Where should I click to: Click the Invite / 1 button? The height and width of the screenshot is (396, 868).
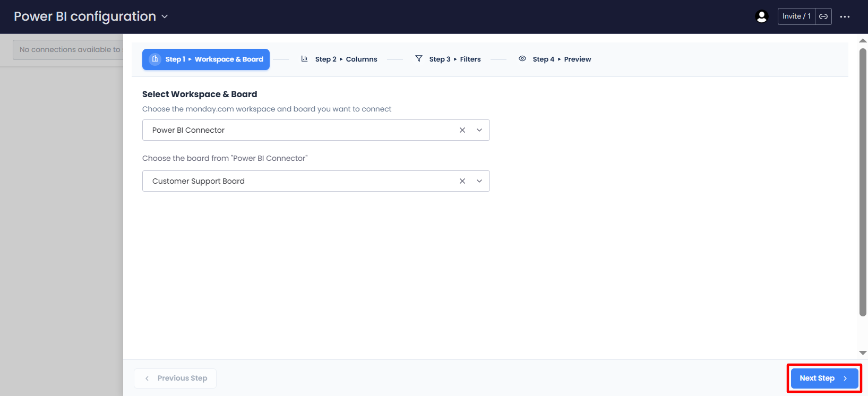[796, 16]
